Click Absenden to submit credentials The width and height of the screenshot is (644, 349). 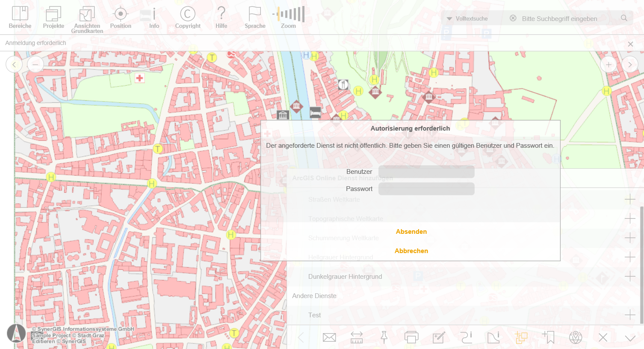[411, 231]
